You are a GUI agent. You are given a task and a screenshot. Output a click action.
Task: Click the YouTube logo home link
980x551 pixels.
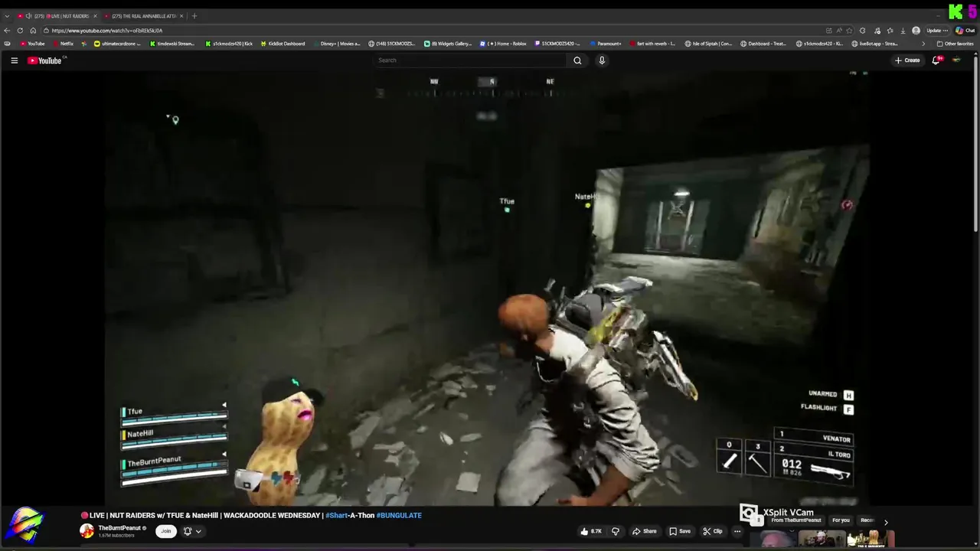[x=44, y=60]
